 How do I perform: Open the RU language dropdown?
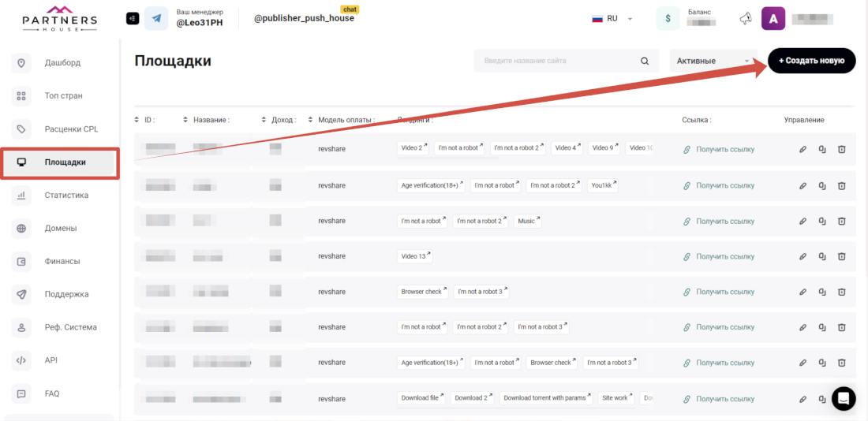612,19
